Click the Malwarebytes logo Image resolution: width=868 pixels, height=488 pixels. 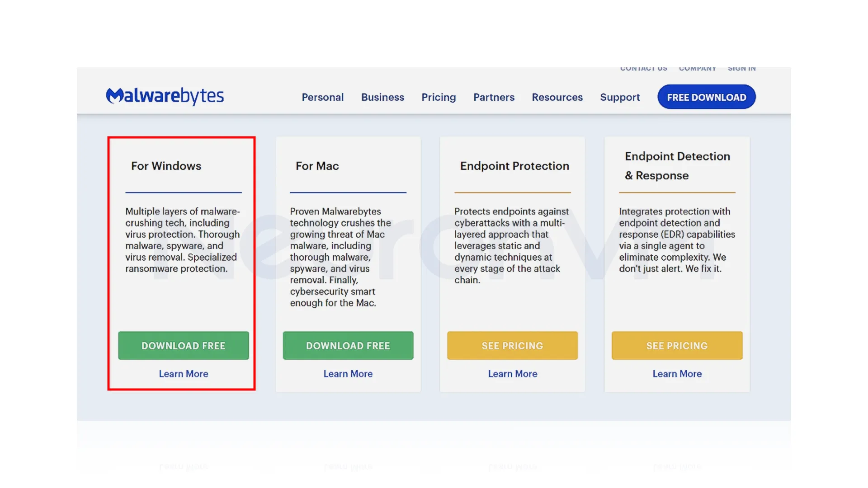pos(165,96)
